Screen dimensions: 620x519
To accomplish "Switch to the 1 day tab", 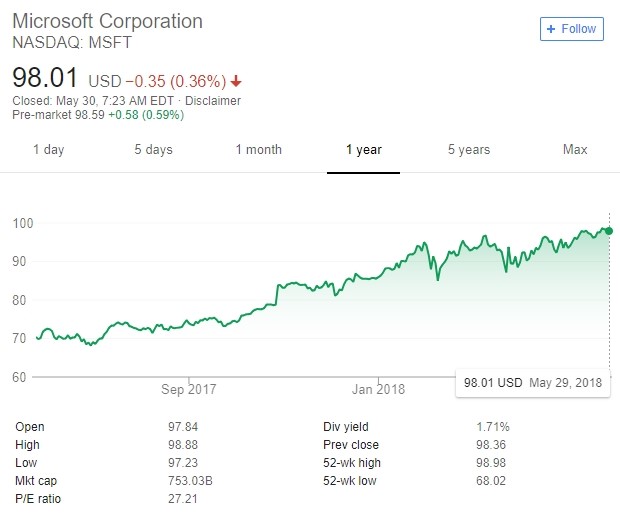I will coord(48,150).
